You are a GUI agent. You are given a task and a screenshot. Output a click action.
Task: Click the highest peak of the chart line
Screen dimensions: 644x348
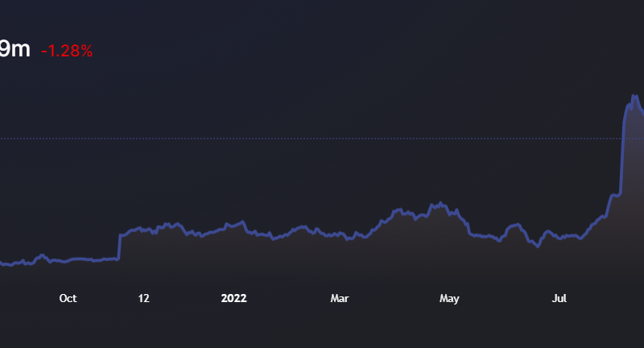pos(634,96)
